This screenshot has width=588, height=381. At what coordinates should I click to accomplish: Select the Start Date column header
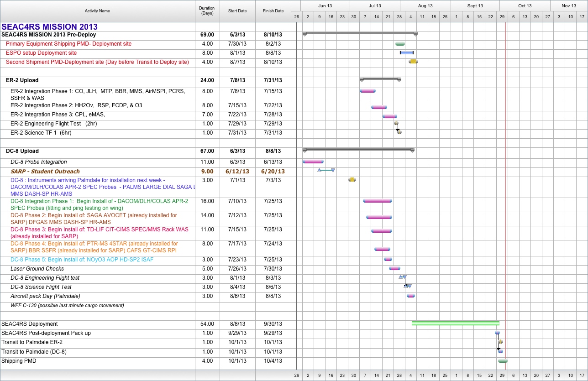(x=237, y=11)
